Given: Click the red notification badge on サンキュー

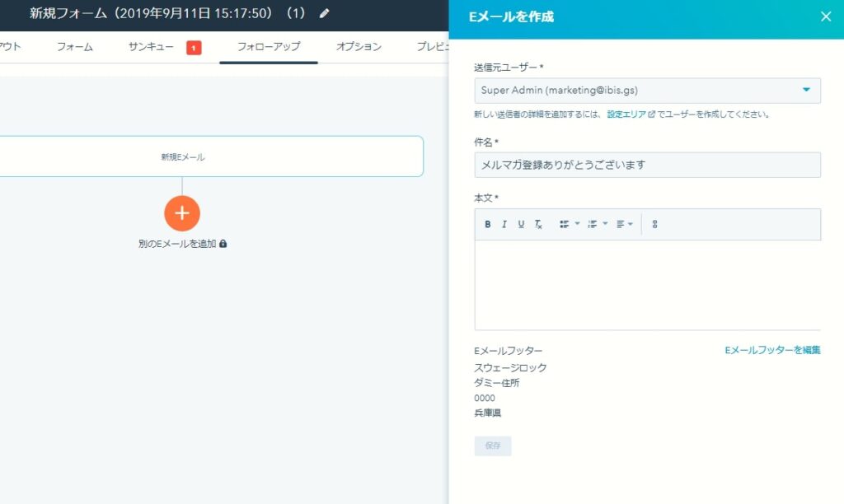Looking at the screenshot, I should click(x=194, y=48).
